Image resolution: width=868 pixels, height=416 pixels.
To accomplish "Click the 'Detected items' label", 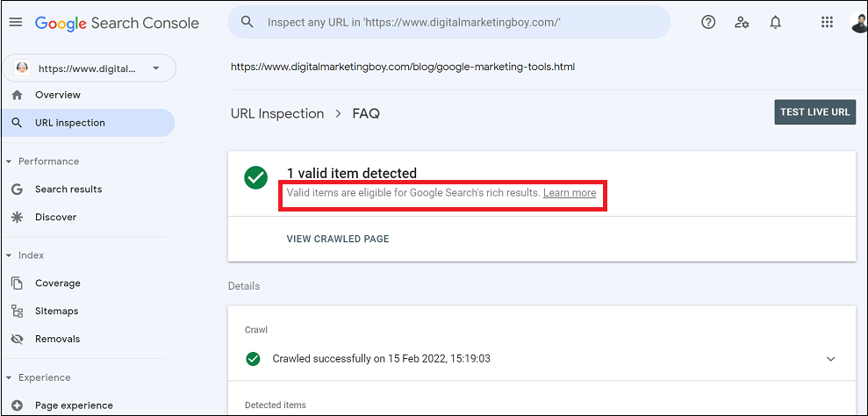I will click(275, 405).
